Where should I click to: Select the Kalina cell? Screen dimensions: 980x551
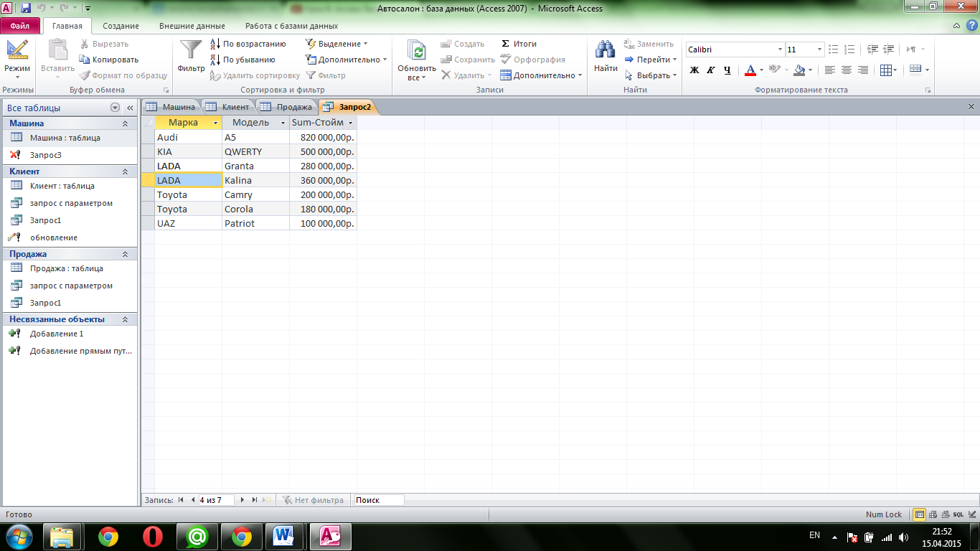[255, 180]
